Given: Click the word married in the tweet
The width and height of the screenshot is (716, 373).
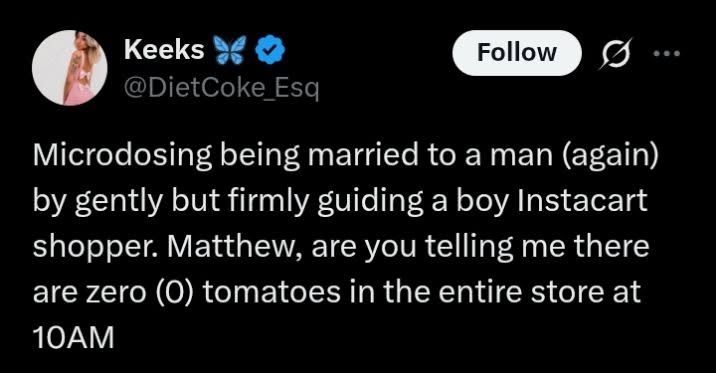Looking at the screenshot, I should coord(363,154).
